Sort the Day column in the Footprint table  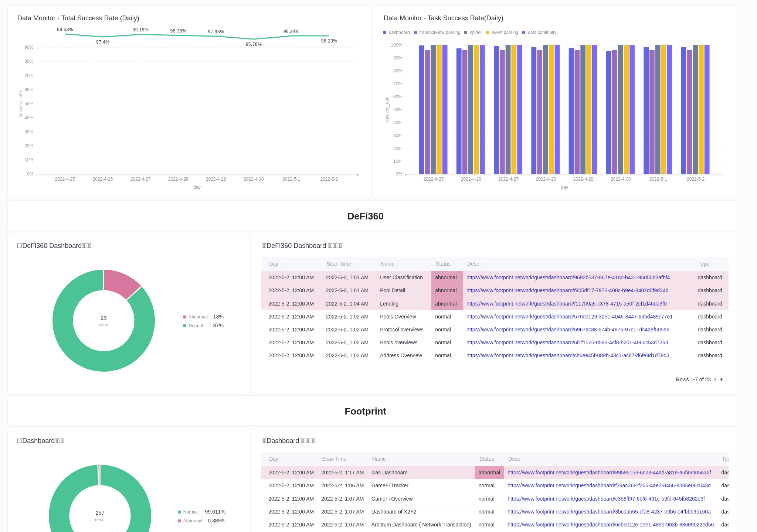click(281, 459)
